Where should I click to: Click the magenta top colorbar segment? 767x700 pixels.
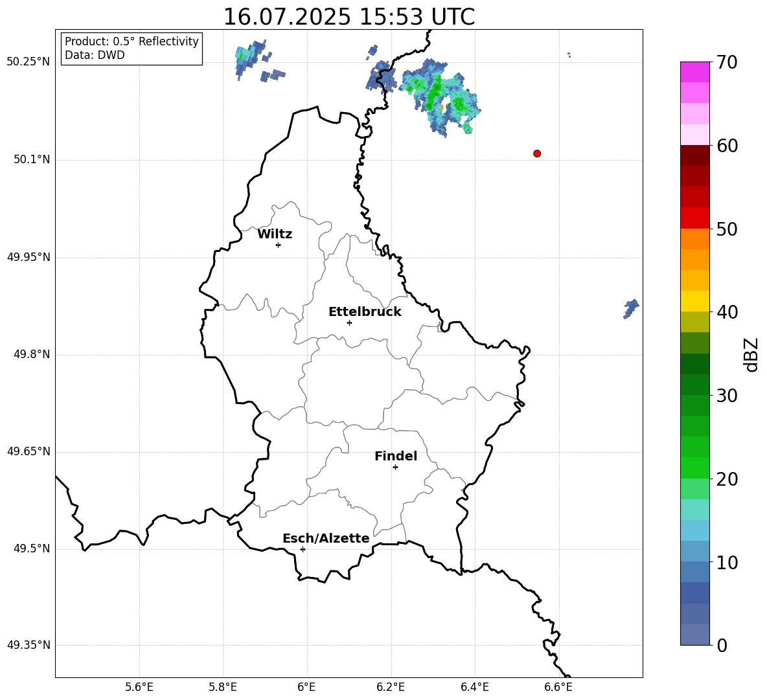tap(694, 72)
